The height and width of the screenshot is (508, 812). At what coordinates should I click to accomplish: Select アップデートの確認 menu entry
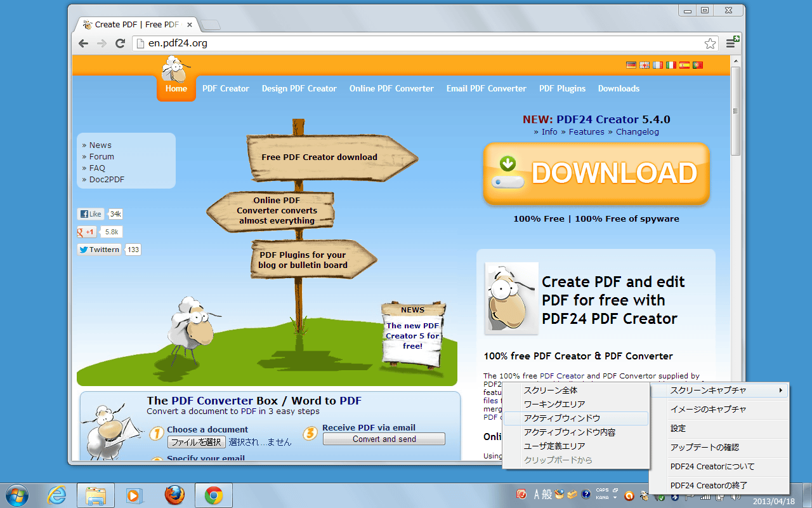coord(720,447)
